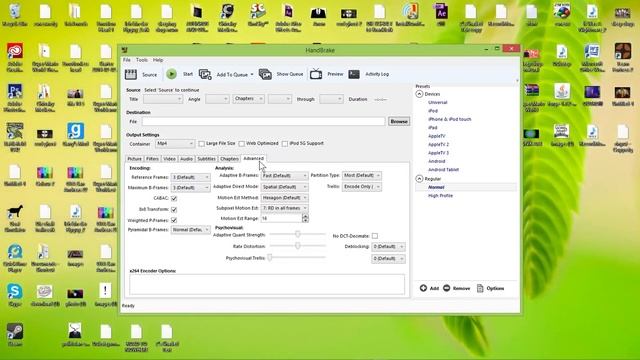This screenshot has height=360, width=640.
Task: Open the Deblocking dropdown beside its label
Action: point(388,247)
